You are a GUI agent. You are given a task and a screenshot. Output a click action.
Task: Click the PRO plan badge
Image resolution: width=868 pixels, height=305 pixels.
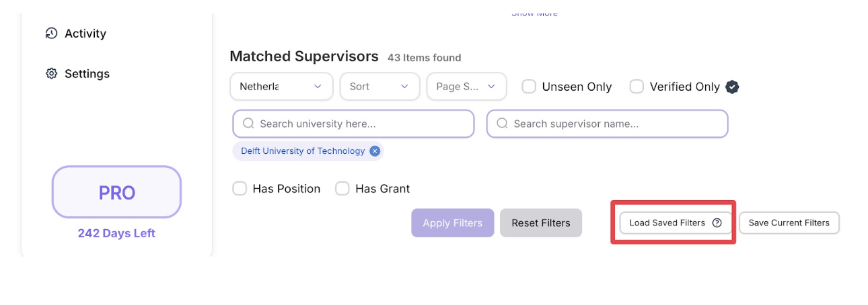pyautogui.click(x=116, y=193)
